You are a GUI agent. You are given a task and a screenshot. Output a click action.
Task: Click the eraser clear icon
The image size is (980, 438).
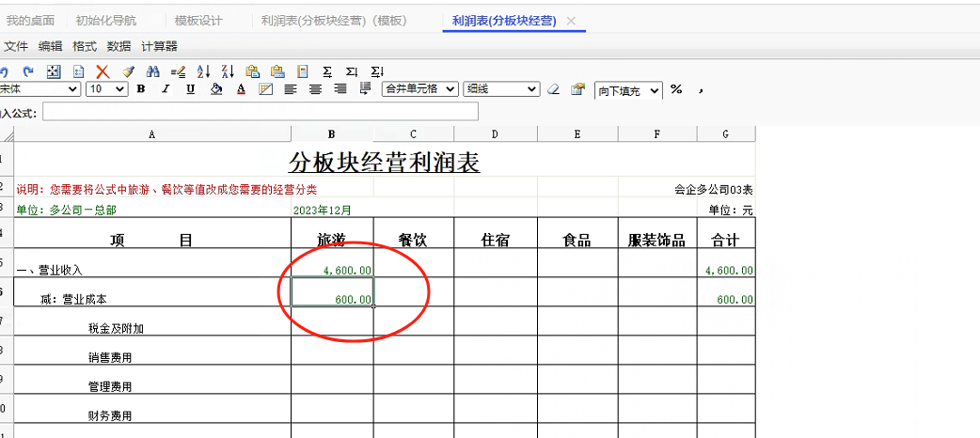(553, 89)
